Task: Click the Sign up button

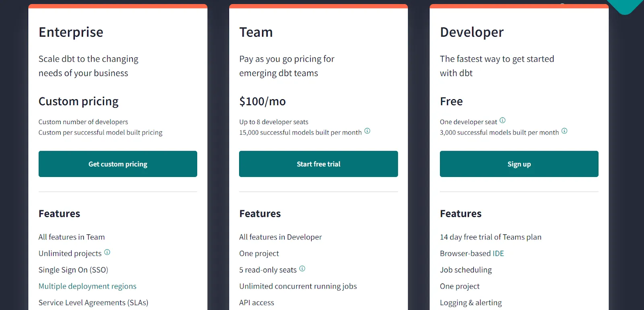Action: click(519, 164)
